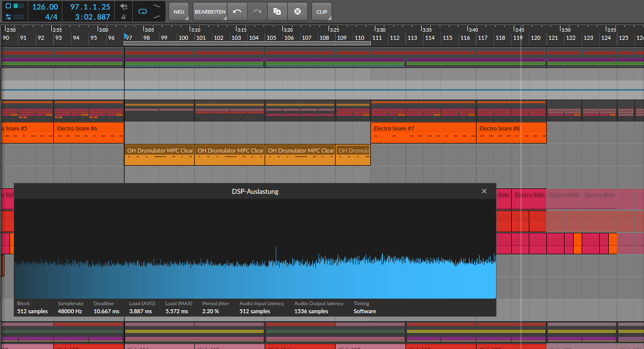Click the disk I/O arrows icon
Viewport: 644px width, 349px height.
8,17
